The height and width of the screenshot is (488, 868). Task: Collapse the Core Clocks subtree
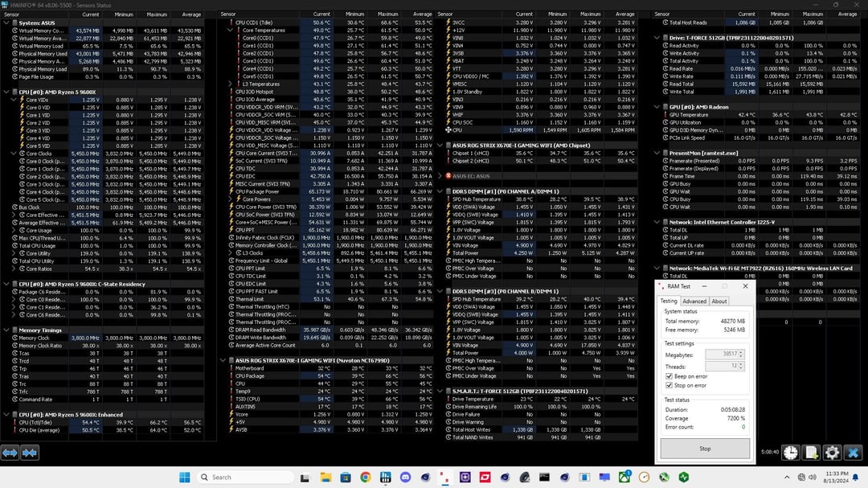click(14, 154)
